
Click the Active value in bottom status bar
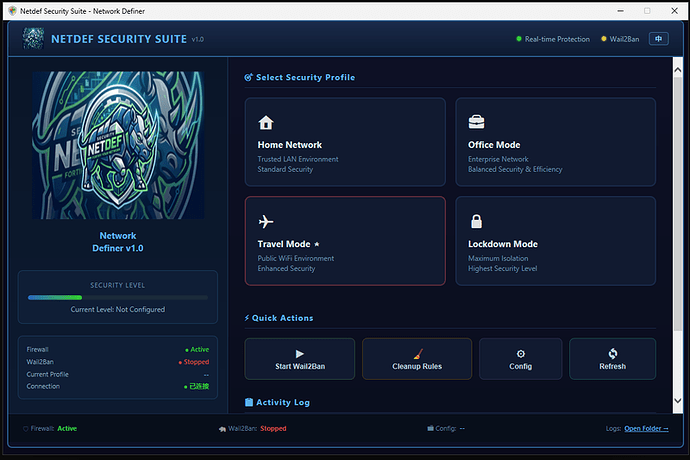[67, 428]
